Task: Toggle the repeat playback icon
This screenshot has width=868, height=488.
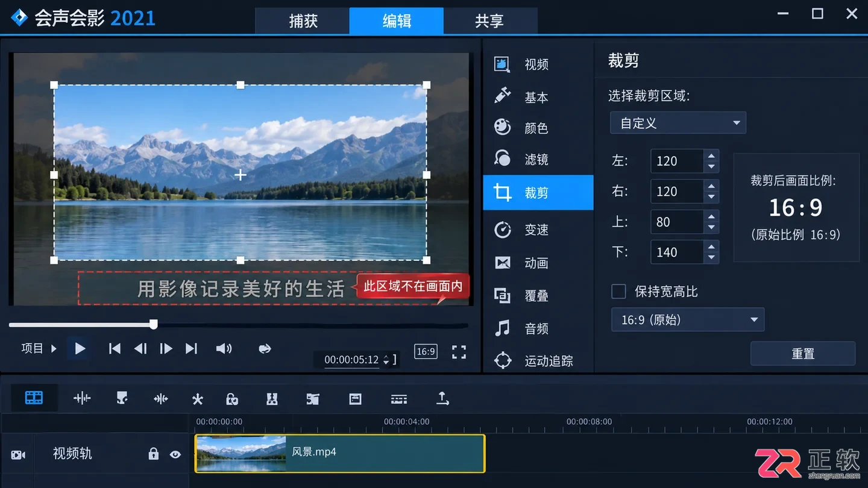Action: pyautogui.click(x=265, y=348)
